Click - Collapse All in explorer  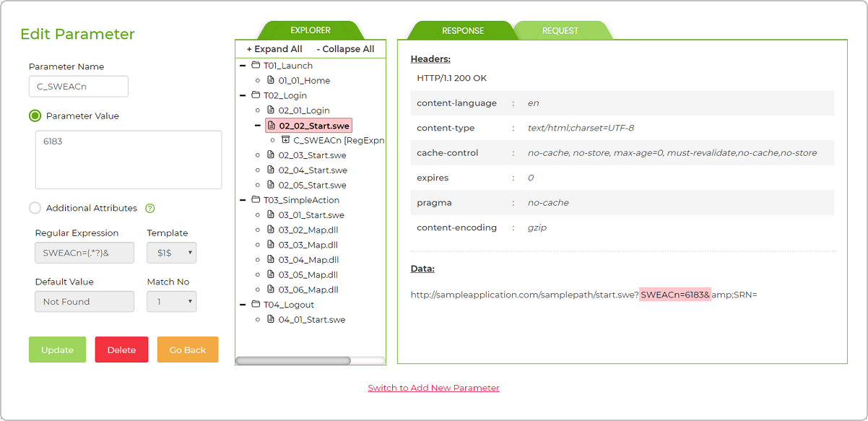point(345,49)
